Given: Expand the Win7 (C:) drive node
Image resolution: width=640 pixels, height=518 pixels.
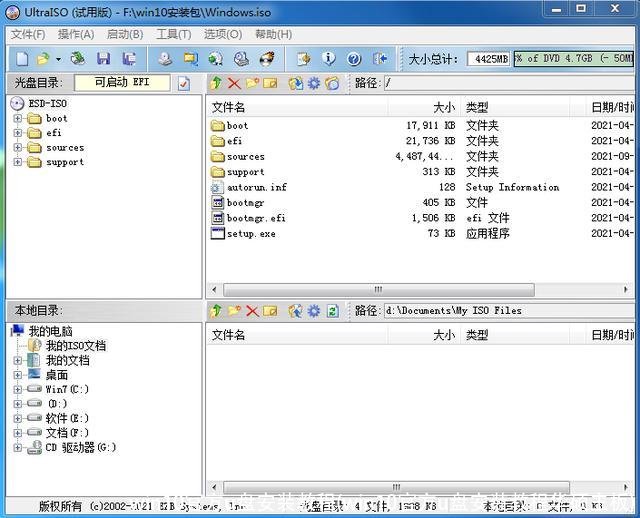Looking at the screenshot, I should 17,389.
